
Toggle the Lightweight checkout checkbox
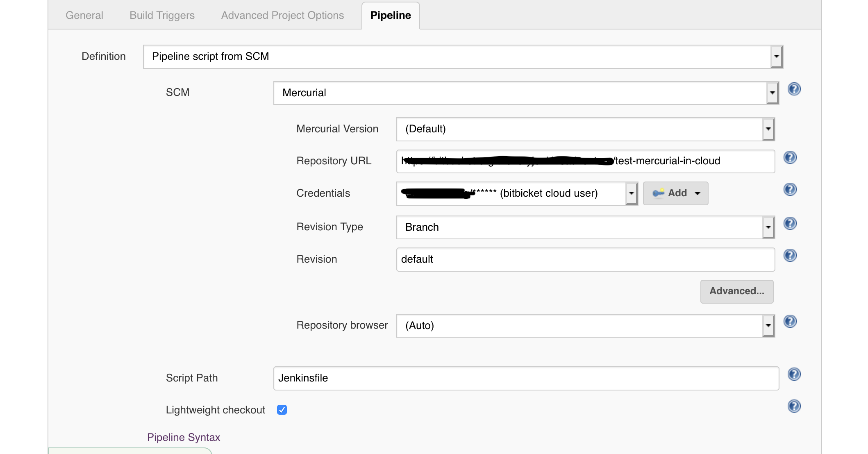(x=282, y=409)
